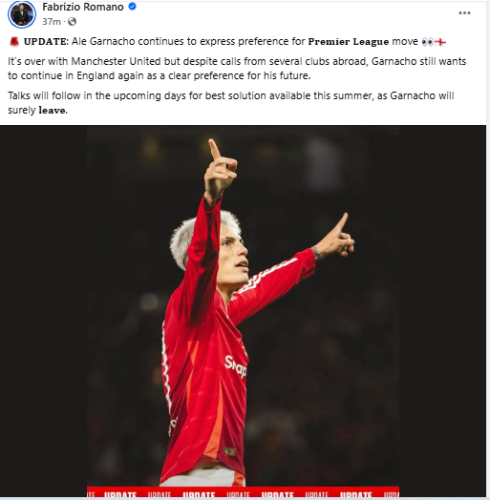Click the red siren emoji before UPDATE
The width and height of the screenshot is (490, 500).
click(x=14, y=42)
